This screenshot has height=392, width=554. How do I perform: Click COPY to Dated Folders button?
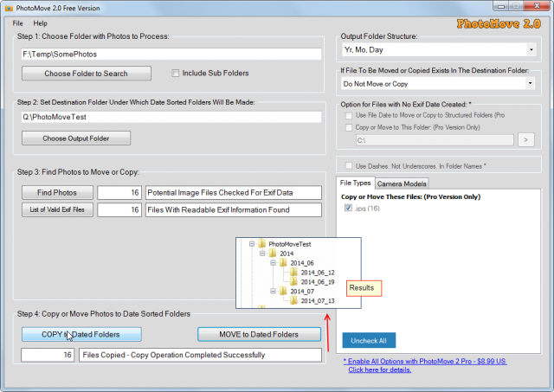[81, 334]
